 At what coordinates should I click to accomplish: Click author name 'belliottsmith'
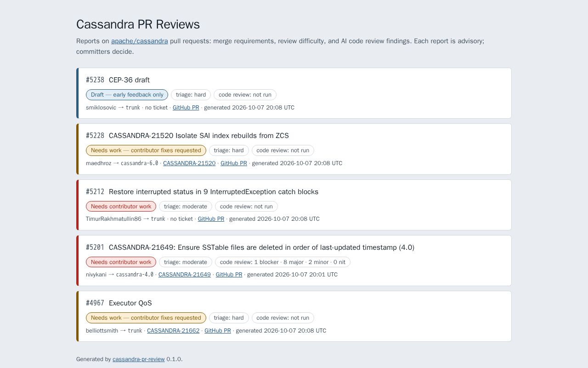click(102, 330)
